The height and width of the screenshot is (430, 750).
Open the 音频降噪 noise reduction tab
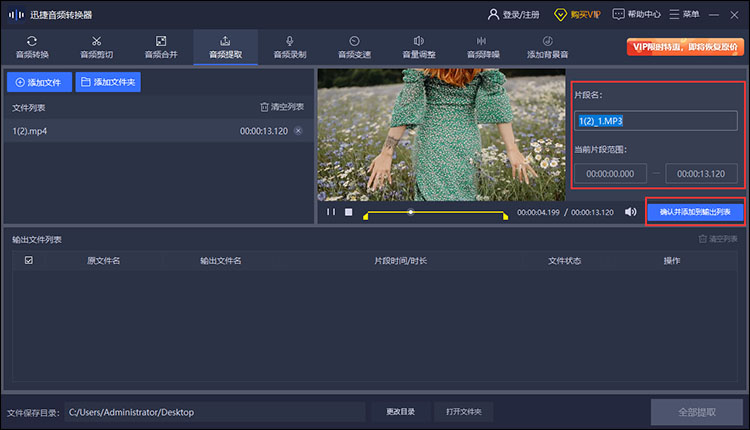483,47
